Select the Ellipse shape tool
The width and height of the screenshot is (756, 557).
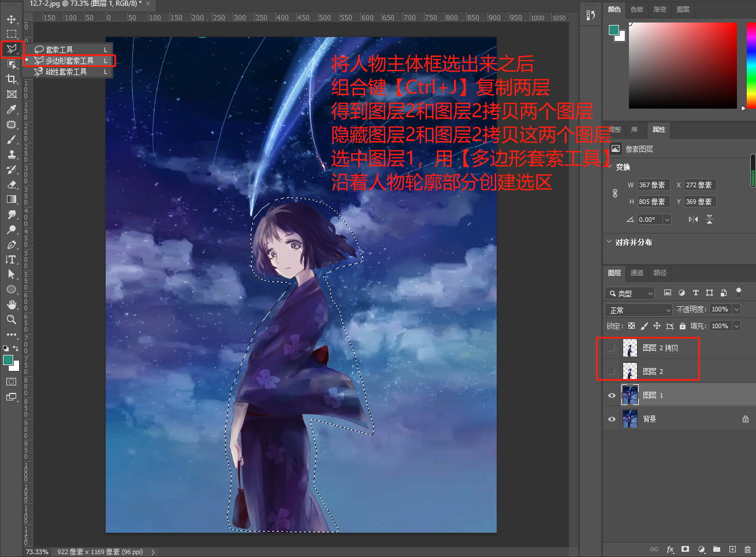[x=11, y=289]
